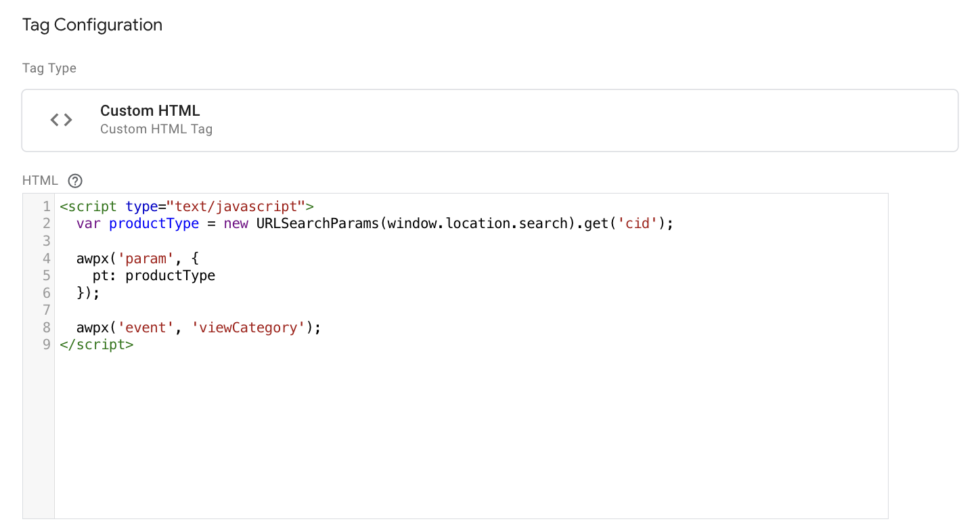Click the 'Tag Type' label
This screenshot has width=980, height=532.
coord(49,68)
